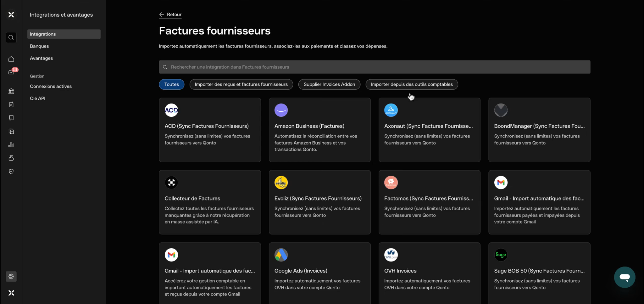Open the bar chart analytics icon
Image resolution: width=644 pixels, height=304 pixels.
11,145
